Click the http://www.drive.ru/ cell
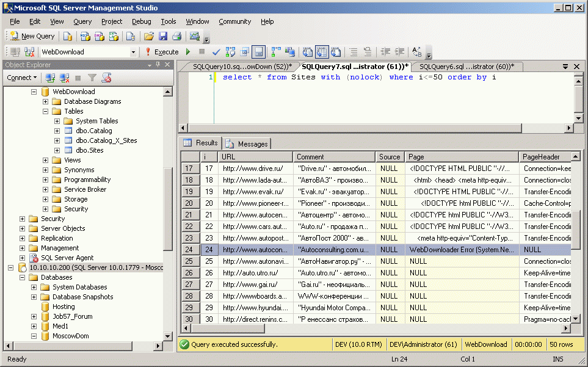 coord(255,169)
